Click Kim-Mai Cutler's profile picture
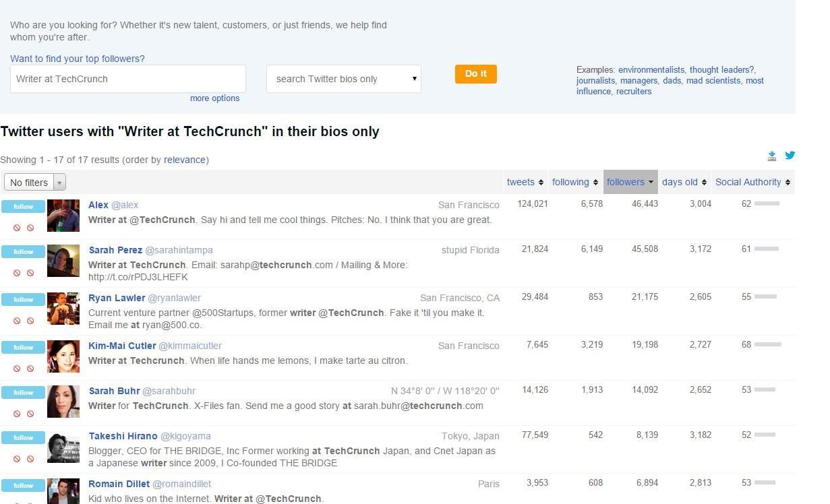This screenshot has width=830, height=504. (x=63, y=356)
